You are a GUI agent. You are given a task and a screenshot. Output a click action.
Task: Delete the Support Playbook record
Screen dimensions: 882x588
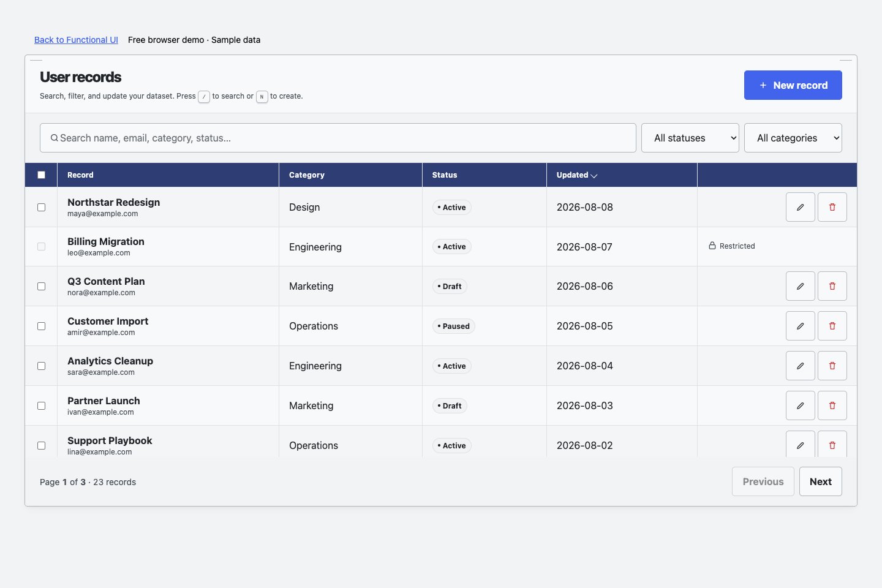point(832,444)
